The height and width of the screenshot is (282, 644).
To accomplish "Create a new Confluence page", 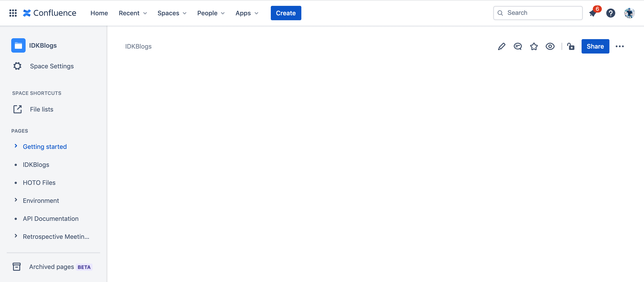I will click(x=286, y=13).
